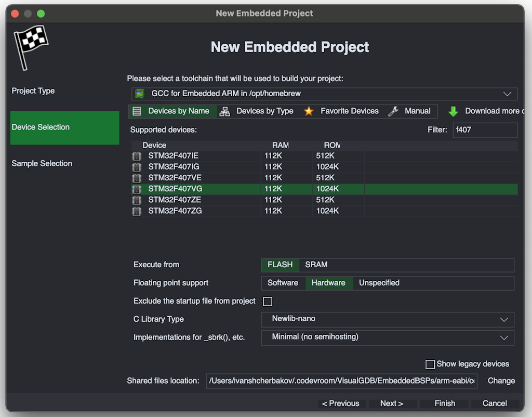Click the green download arrow icon
The height and width of the screenshot is (417, 532).
453,111
